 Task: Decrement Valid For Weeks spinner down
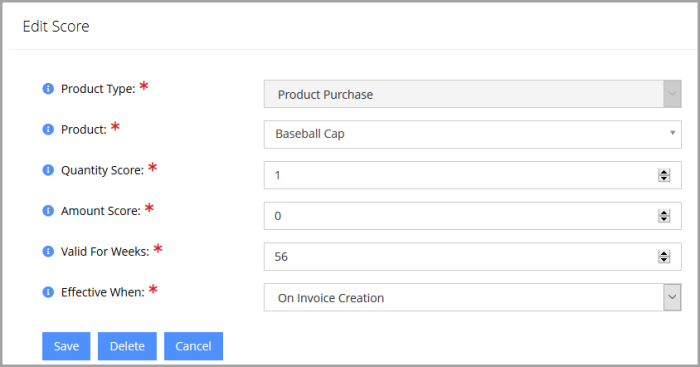click(664, 259)
